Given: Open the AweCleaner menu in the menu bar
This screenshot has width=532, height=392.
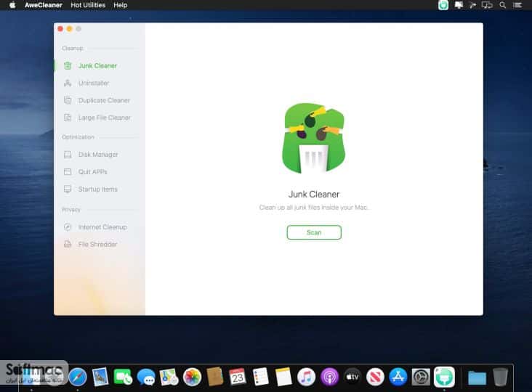Looking at the screenshot, I should tap(44, 5).
